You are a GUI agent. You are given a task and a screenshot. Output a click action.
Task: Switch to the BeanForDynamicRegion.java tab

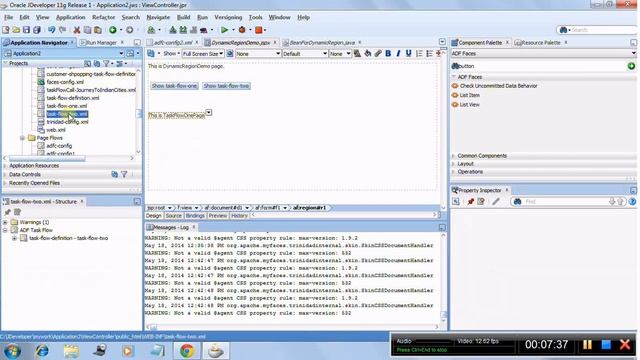(x=322, y=42)
